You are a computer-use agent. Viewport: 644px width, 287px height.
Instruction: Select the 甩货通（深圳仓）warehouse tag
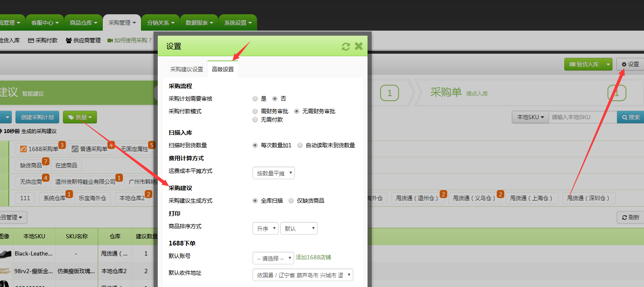(589, 198)
